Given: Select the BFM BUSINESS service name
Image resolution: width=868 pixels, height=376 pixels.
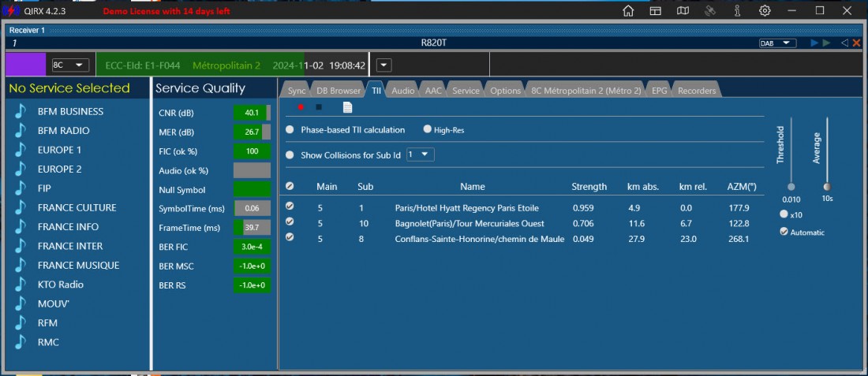Looking at the screenshot, I should (x=70, y=111).
